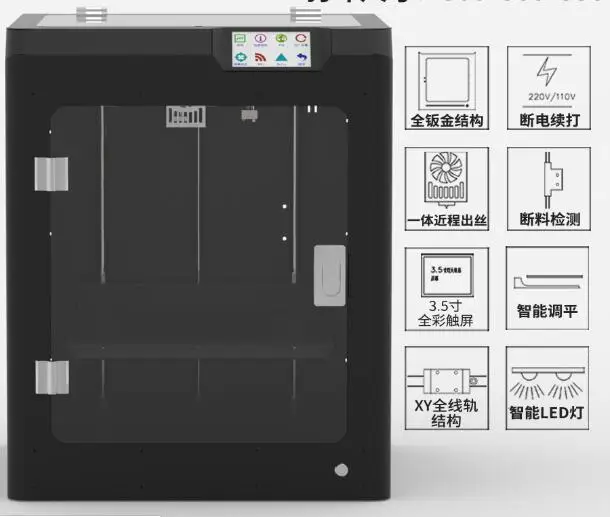Click the touchscreen display icon above 3.5寸

point(447,275)
